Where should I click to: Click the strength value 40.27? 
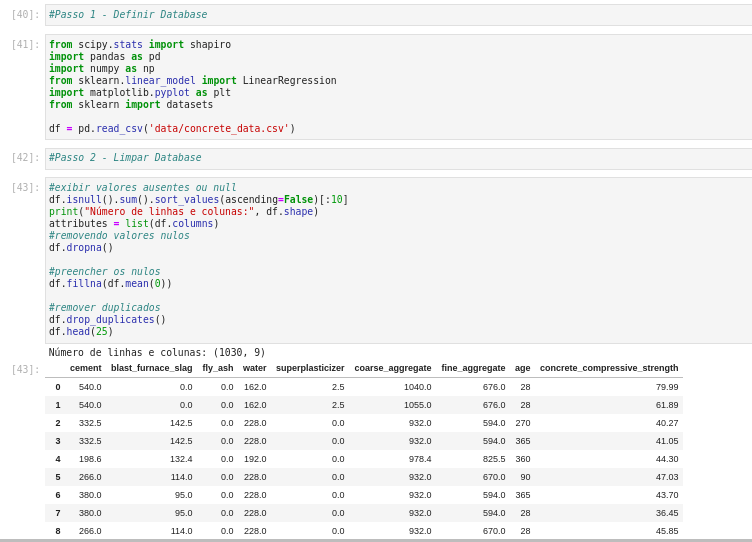[x=667, y=423]
